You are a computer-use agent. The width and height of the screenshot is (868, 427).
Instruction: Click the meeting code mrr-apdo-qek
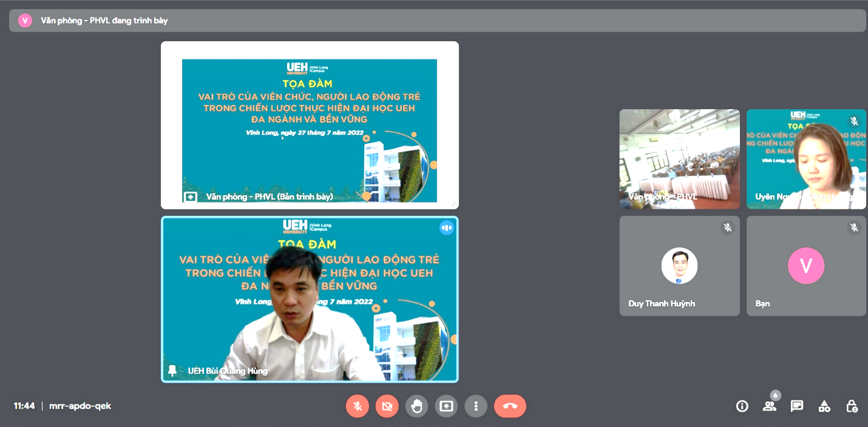(80, 406)
